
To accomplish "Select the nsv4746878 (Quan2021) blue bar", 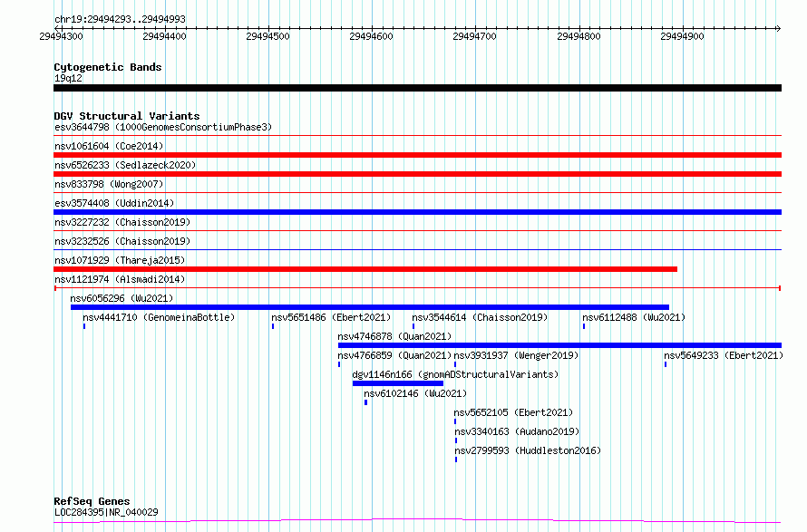I will point(560,345).
